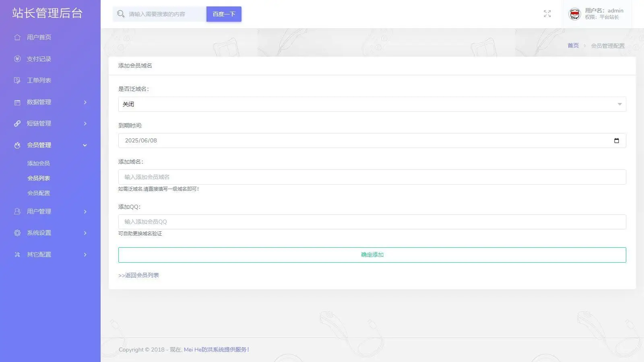Open the 是否泛域名 dropdown

[x=372, y=104]
